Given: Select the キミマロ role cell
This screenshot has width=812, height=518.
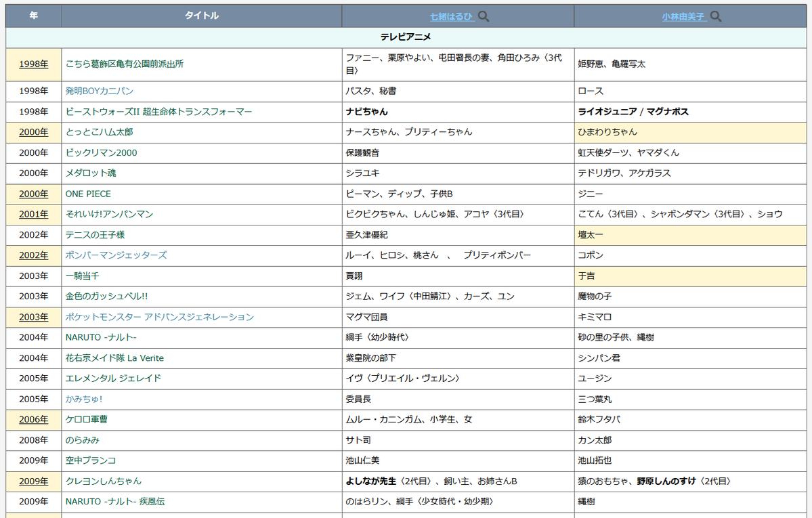Looking at the screenshot, I should pos(690,317).
